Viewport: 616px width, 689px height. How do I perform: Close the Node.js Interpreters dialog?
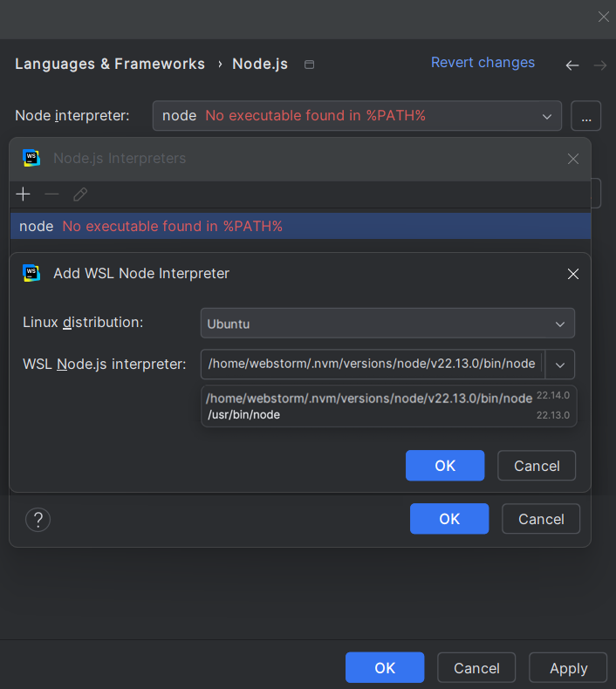[x=573, y=159]
